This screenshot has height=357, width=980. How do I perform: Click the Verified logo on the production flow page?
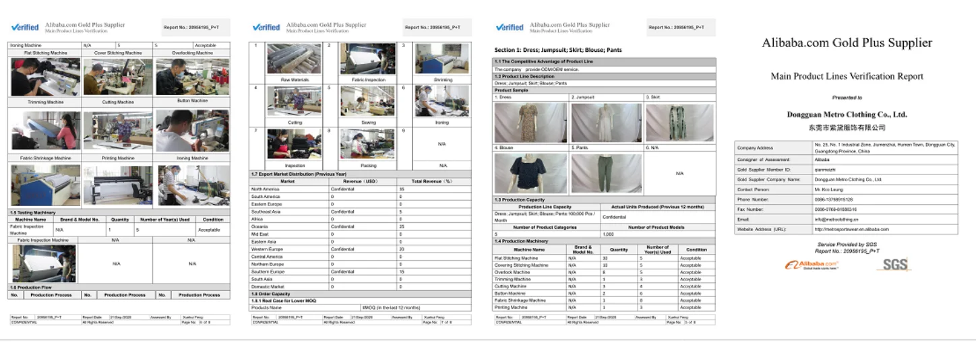pos(266,28)
